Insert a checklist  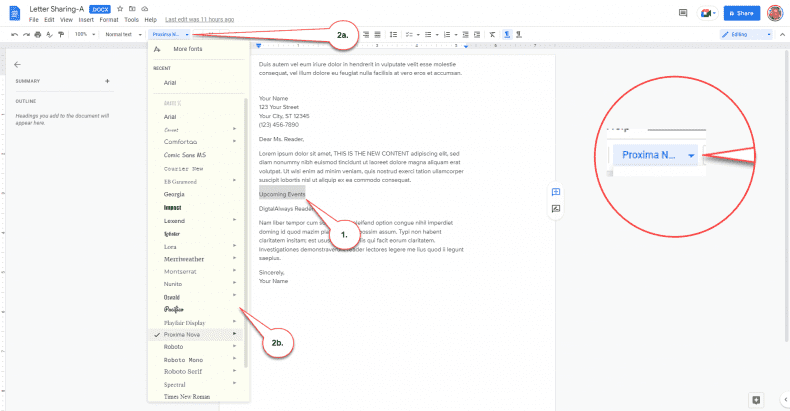click(x=410, y=34)
